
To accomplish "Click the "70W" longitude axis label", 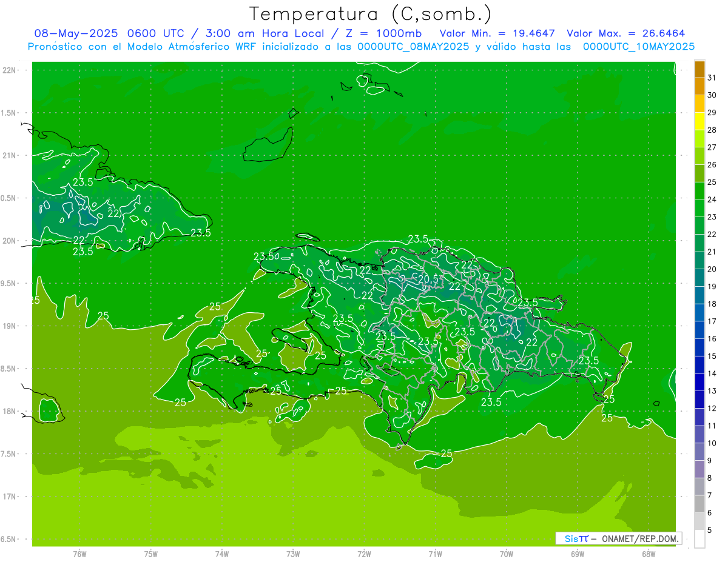I will (x=507, y=554).
